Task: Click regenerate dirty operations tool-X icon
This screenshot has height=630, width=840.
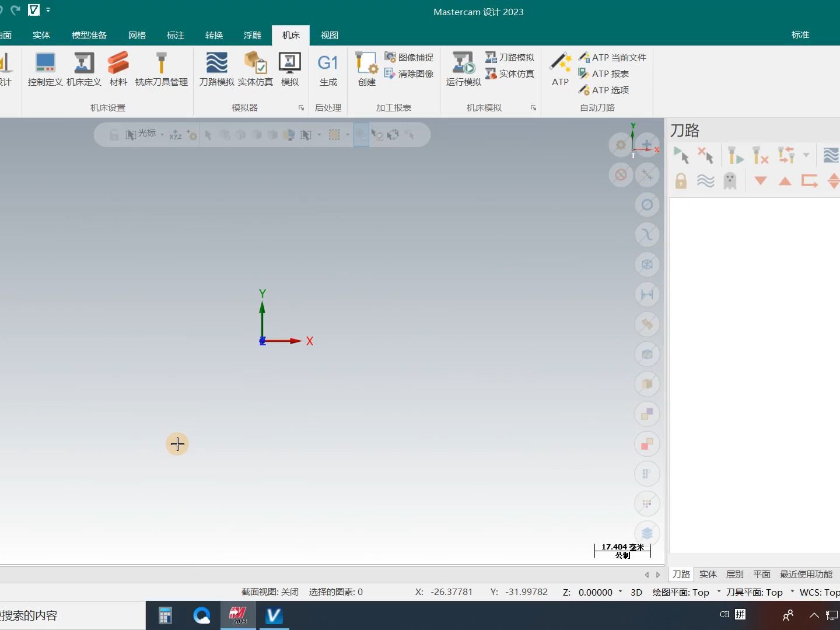Action: pyautogui.click(x=761, y=155)
